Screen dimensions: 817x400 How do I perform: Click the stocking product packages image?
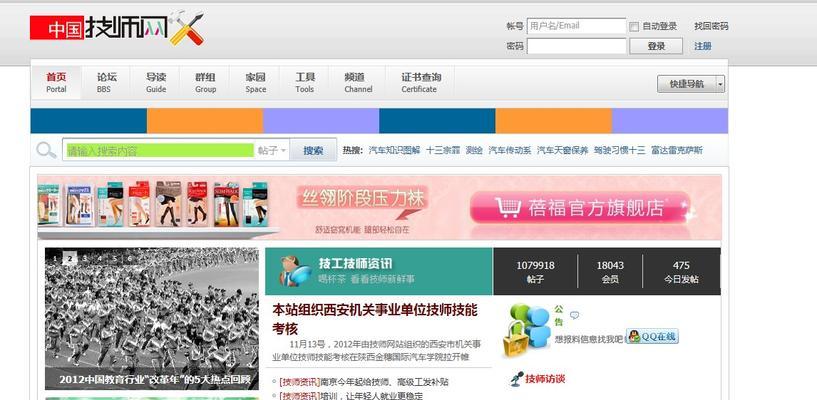coord(153,205)
